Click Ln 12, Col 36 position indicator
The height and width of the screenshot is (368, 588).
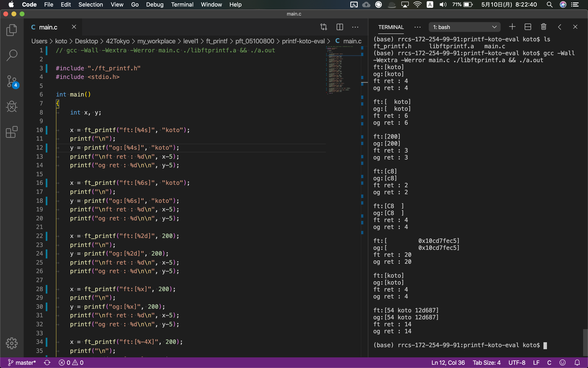click(448, 363)
